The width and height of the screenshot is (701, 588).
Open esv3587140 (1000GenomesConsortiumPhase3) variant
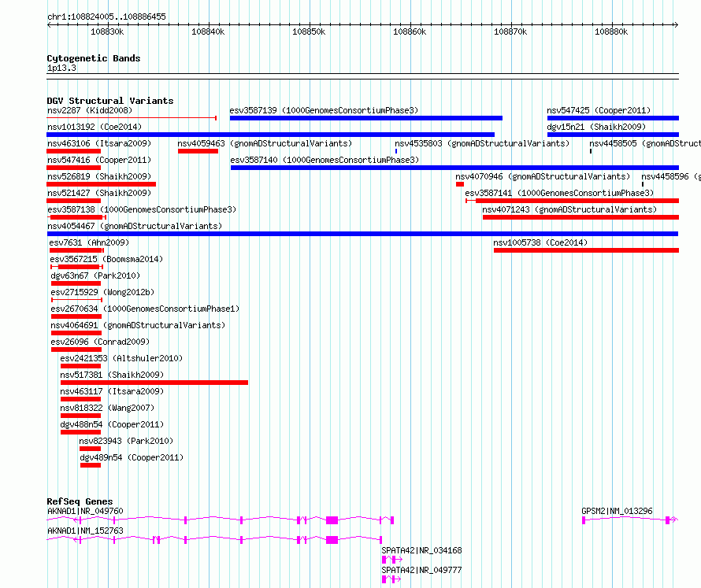pos(325,160)
